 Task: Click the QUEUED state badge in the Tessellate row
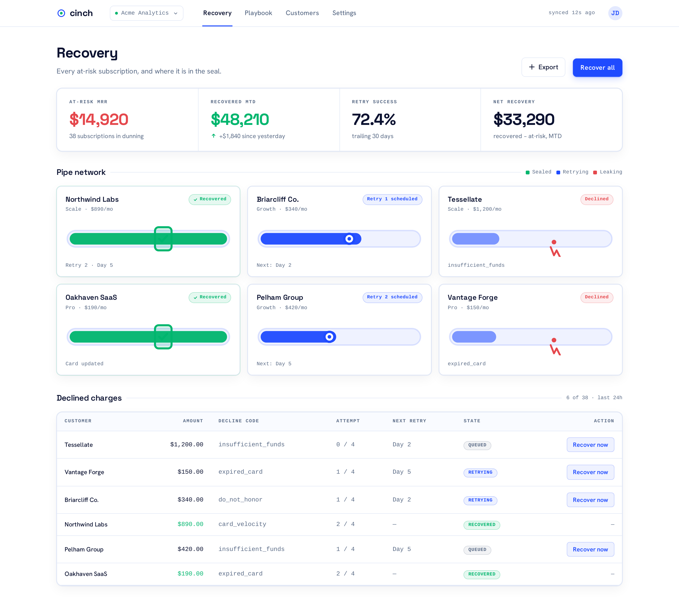click(x=477, y=445)
